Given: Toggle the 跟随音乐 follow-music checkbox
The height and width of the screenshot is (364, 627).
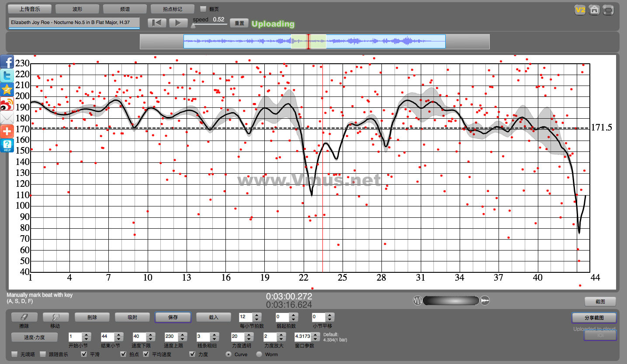Looking at the screenshot, I should 43,354.
